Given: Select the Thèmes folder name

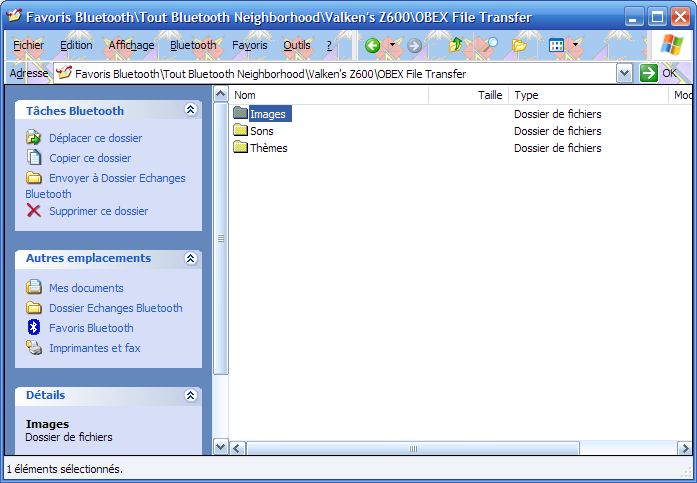Looking at the screenshot, I should click(269, 148).
